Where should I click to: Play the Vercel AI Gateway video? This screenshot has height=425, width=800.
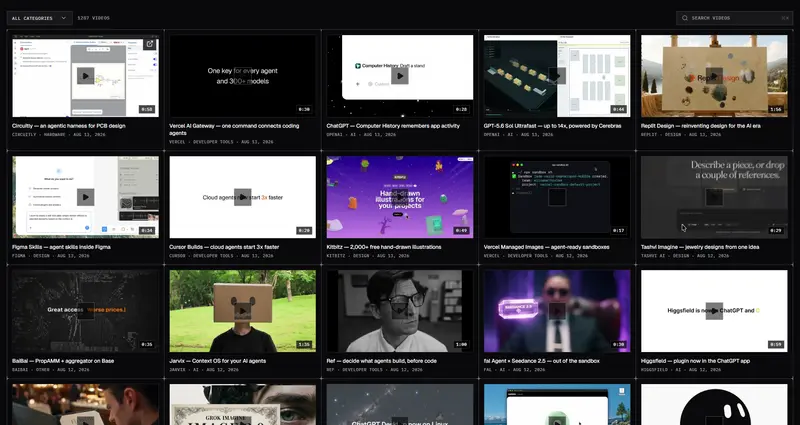[x=242, y=76]
